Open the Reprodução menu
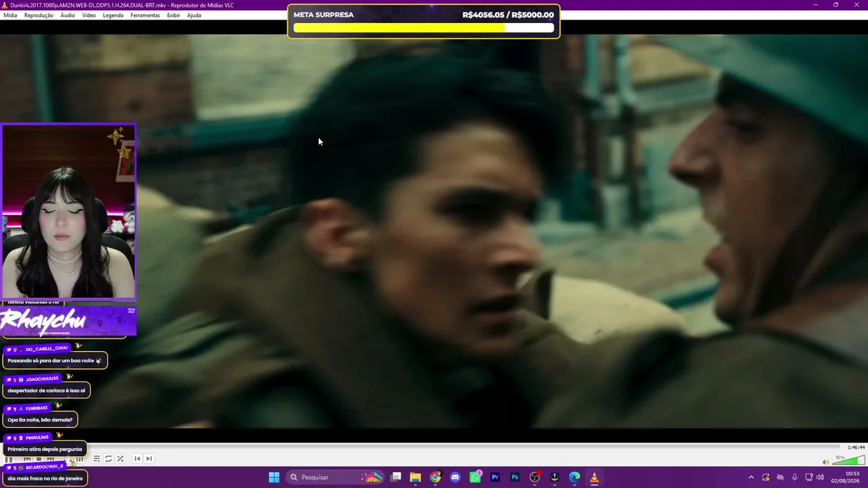Image resolution: width=868 pixels, height=488 pixels. pyautogui.click(x=39, y=15)
